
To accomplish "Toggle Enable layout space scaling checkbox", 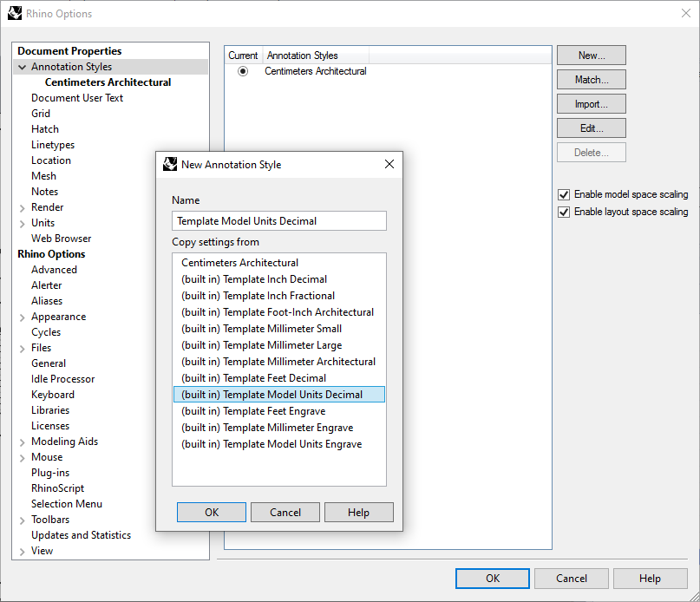I will [x=564, y=212].
